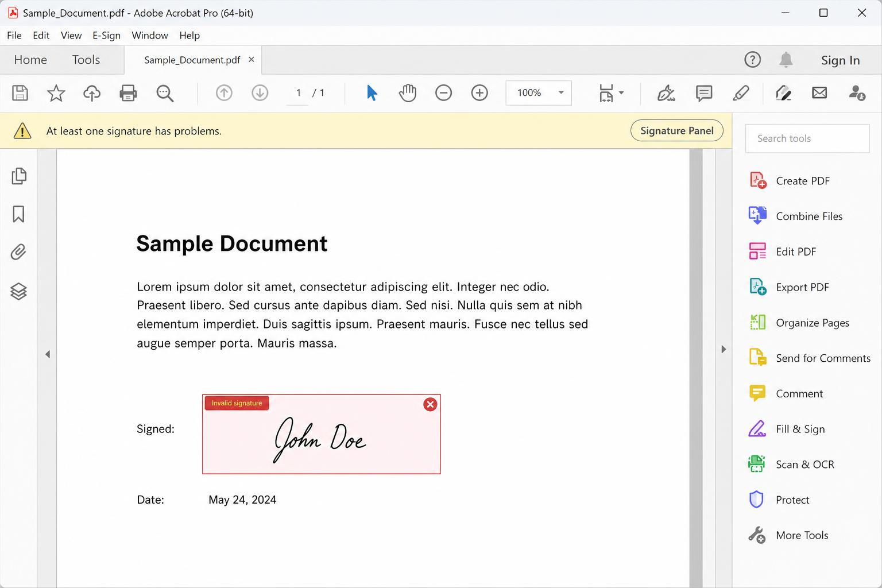This screenshot has height=588, width=882.
Task: Open Attachments paperclip panel
Action: coord(18,252)
